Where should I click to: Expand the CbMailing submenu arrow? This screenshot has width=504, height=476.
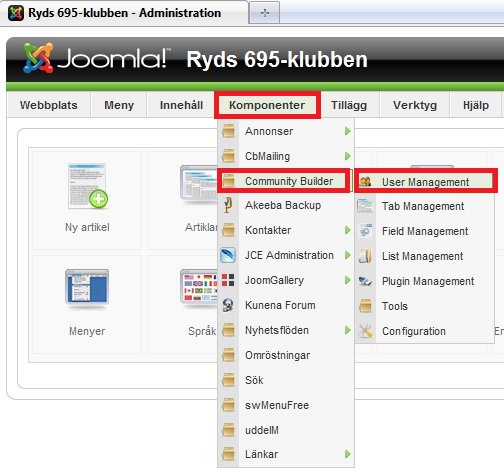tap(348, 156)
